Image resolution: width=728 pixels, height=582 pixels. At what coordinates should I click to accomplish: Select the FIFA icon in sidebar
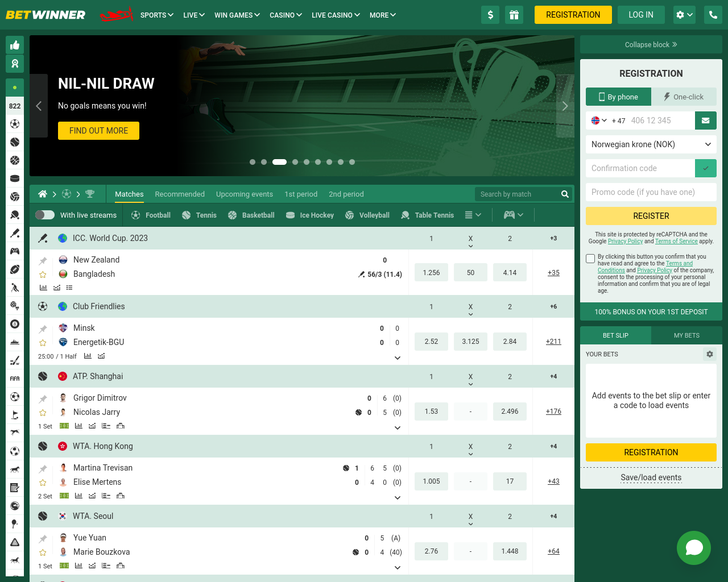coord(15,379)
